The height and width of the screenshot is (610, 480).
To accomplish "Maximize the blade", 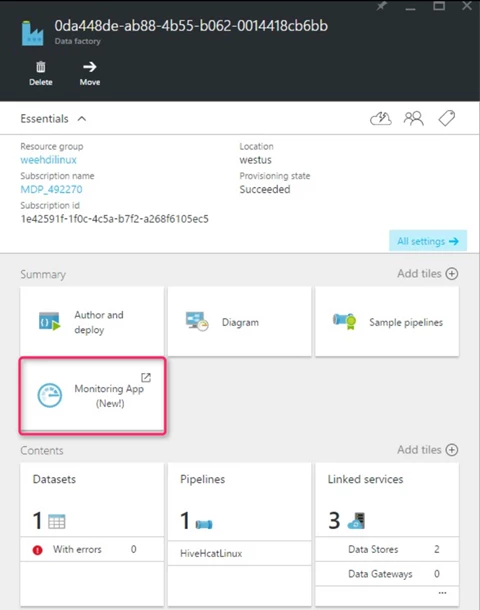I will [439, 6].
